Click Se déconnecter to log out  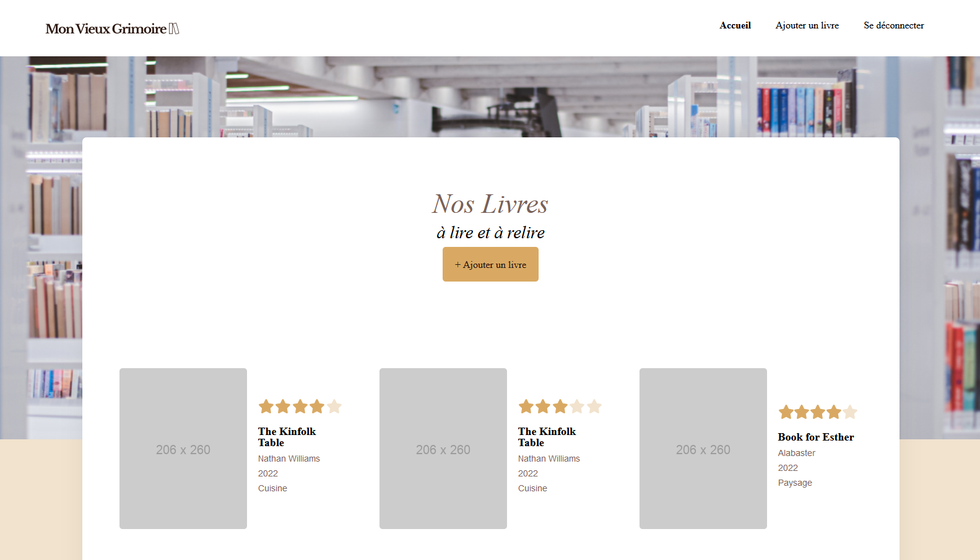coord(893,25)
